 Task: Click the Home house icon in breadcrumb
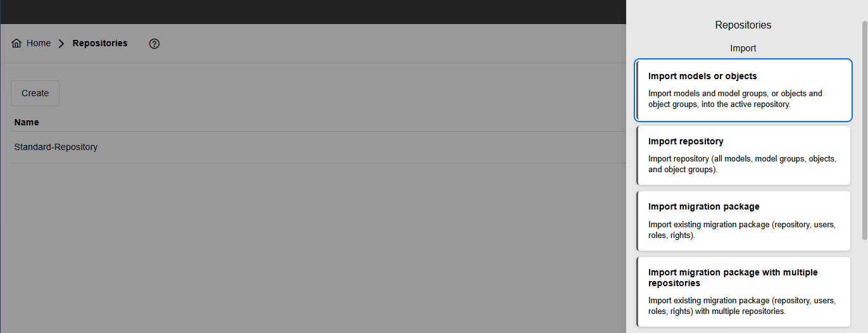tap(16, 44)
